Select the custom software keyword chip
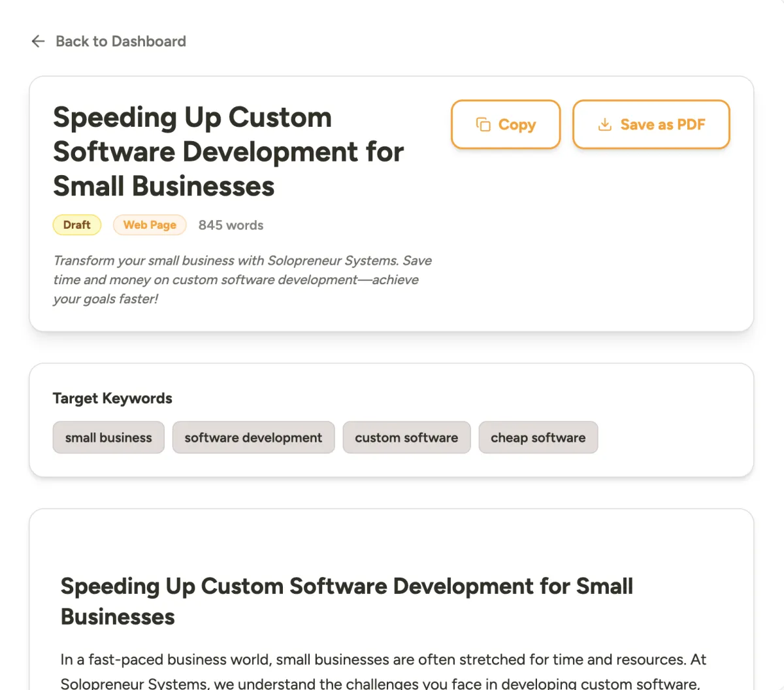This screenshot has height=690, width=784. [406, 437]
